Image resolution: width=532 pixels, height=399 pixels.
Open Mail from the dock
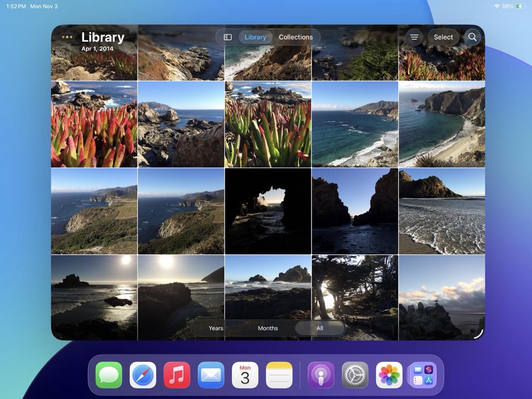coord(211,375)
